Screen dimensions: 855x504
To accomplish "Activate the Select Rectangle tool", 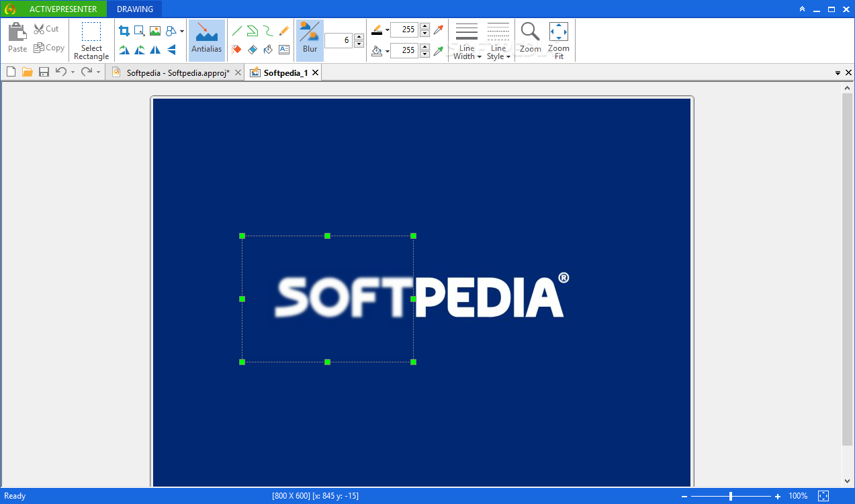I will pyautogui.click(x=91, y=41).
